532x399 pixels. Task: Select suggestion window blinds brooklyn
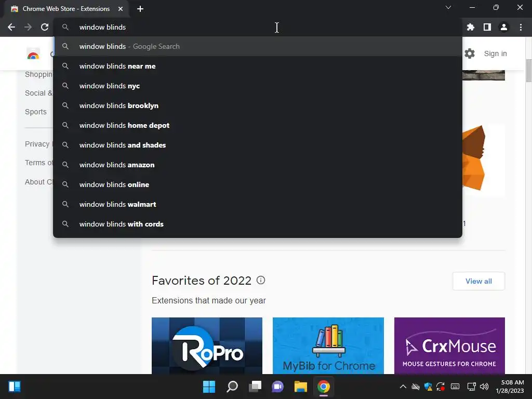coord(258,105)
